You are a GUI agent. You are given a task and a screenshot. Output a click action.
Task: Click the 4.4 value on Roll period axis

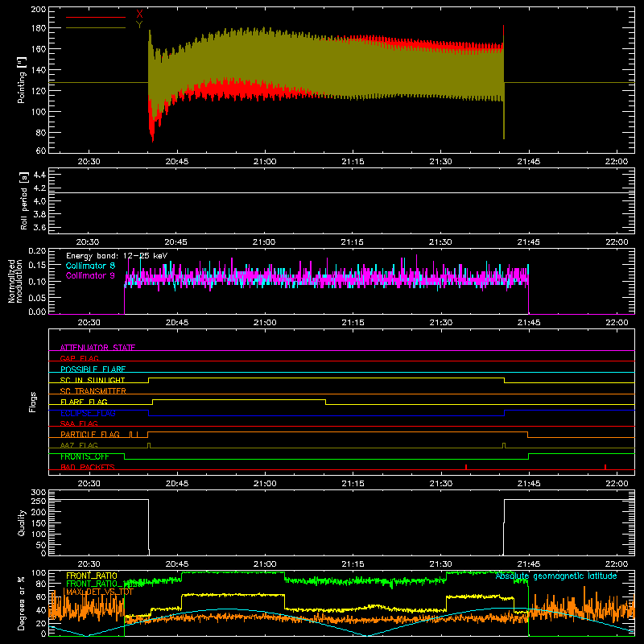click(x=39, y=175)
